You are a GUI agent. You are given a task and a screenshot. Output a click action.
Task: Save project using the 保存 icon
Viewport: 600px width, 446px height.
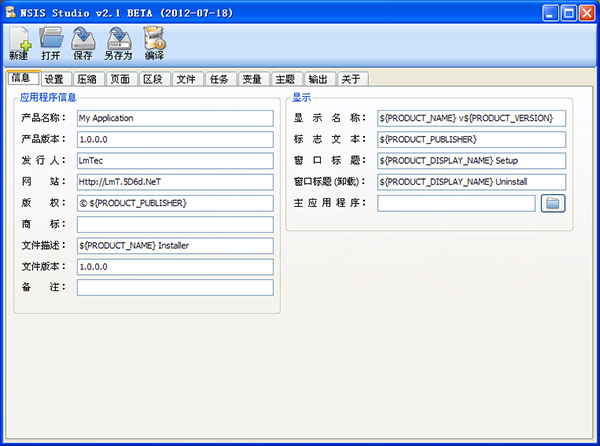[x=83, y=43]
